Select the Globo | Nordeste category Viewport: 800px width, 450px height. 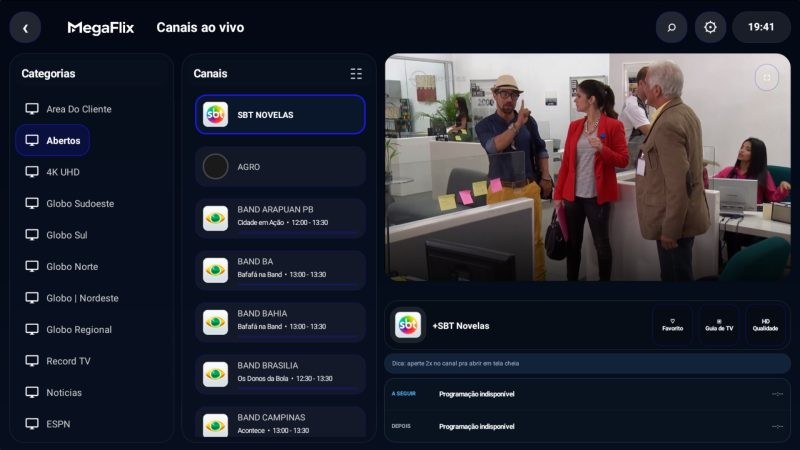72,298
